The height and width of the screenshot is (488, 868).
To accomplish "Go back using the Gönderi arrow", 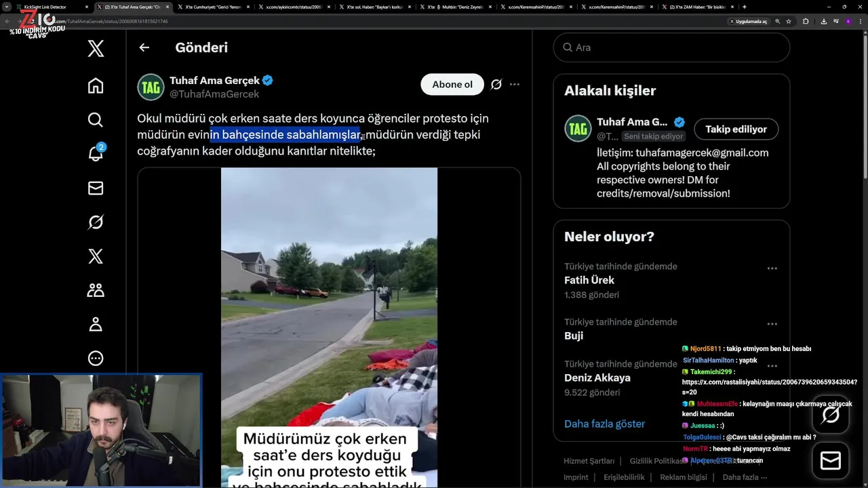I will click(x=144, y=47).
